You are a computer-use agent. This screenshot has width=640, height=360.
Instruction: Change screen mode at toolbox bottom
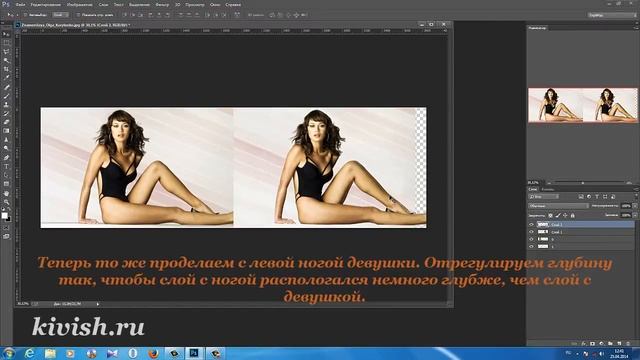tap(6, 236)
